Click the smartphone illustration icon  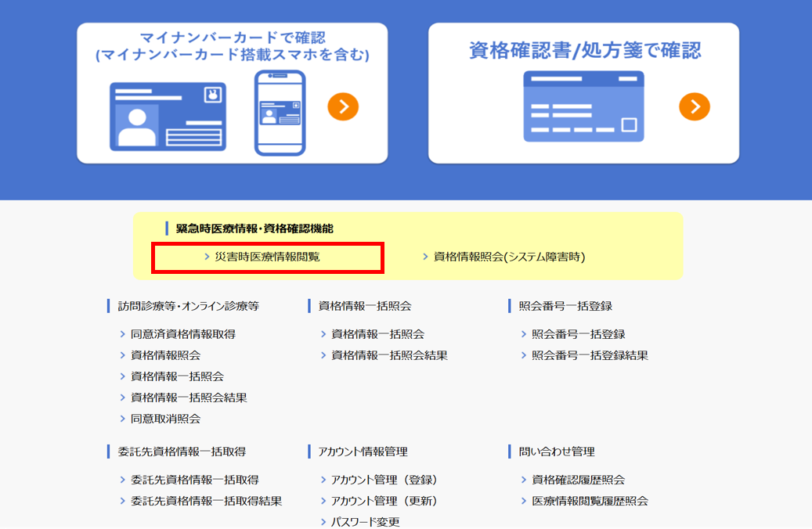coord(280,113)
